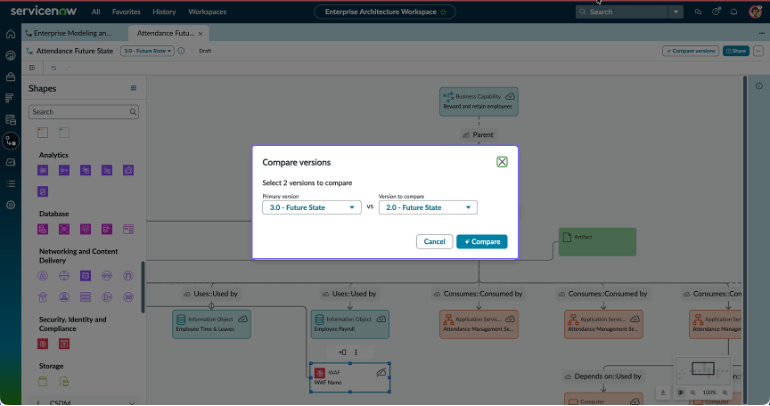Toggle the Shapes grid view icon
This screenshot has width=770, height=406.
tap(133, 88)
